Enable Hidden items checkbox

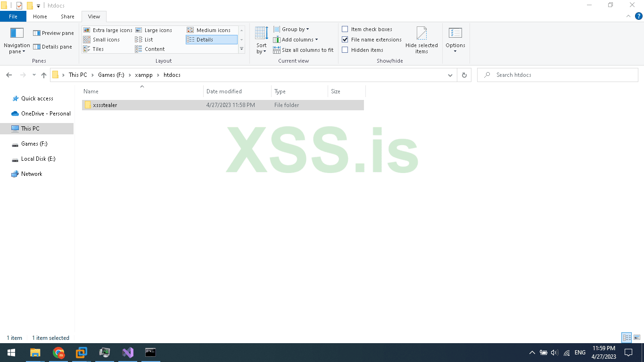tap(345, 50)
